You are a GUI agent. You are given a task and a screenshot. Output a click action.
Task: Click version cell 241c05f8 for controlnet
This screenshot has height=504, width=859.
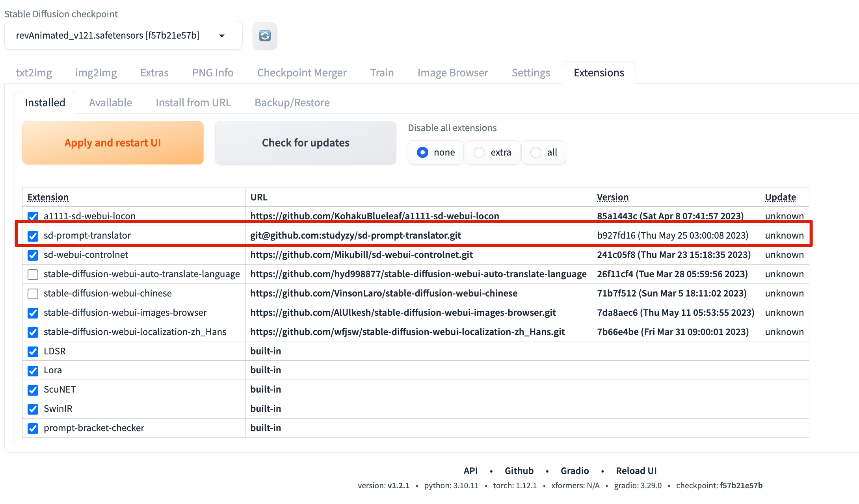(x=674, y=255)
